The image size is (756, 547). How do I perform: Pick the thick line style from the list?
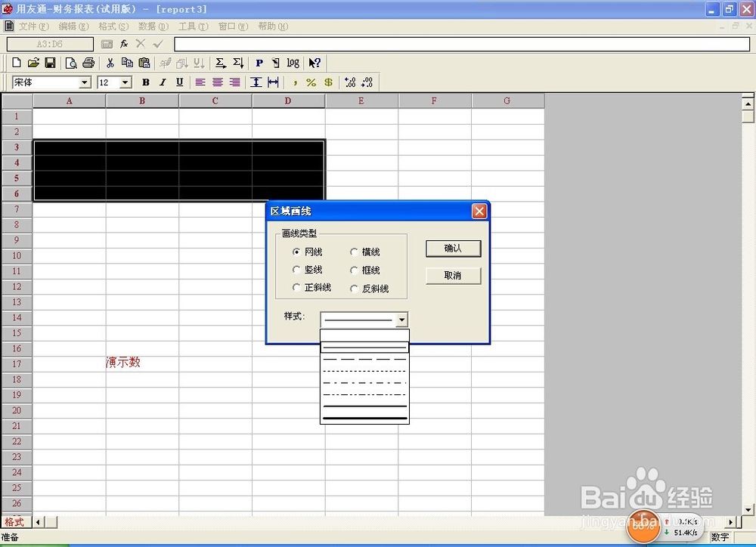[365, 416]
